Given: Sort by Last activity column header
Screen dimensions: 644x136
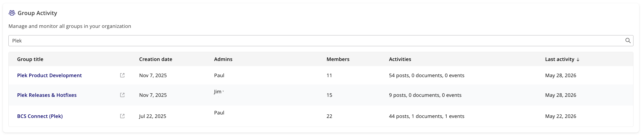Looking at the screenshot, I should [560, 59].
